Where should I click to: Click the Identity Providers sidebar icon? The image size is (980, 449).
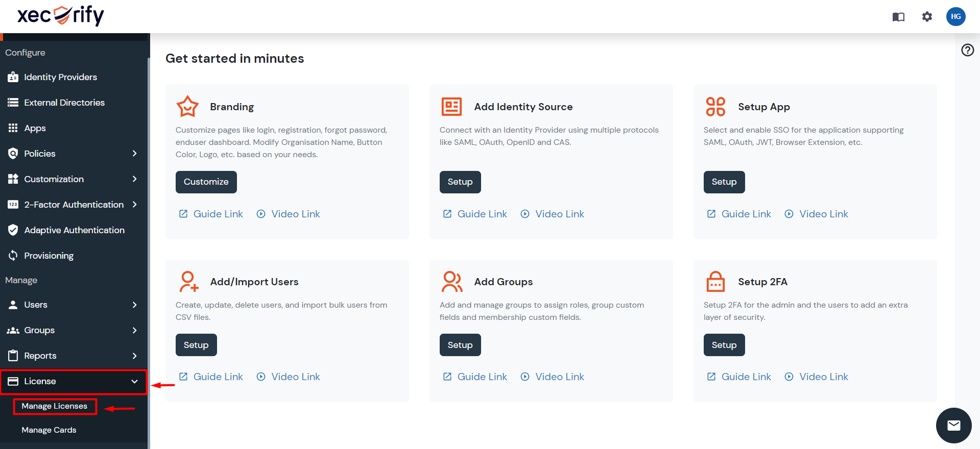click(x=13, y=77)
